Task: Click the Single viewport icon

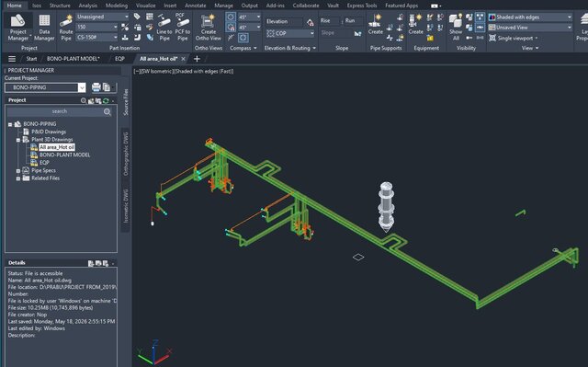Action: [x=492, y=38]
